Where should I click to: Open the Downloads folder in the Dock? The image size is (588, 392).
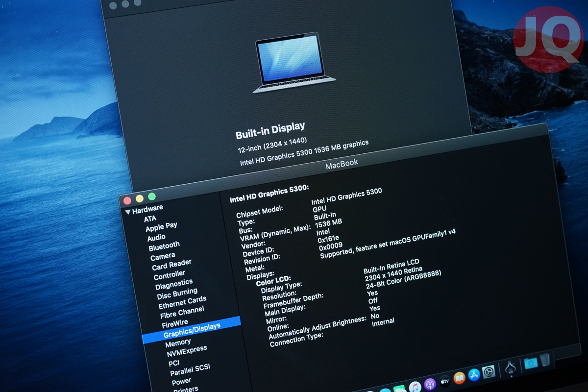tap(531, 363)
